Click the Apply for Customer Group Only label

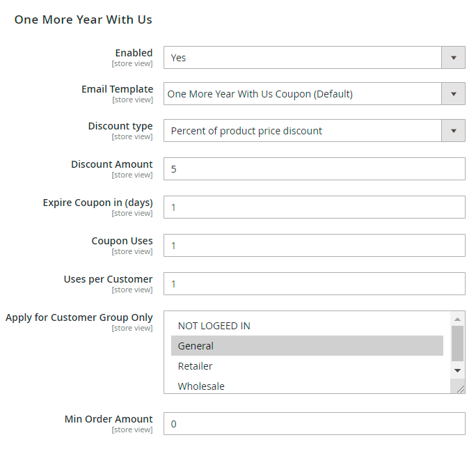pos(79,317)
